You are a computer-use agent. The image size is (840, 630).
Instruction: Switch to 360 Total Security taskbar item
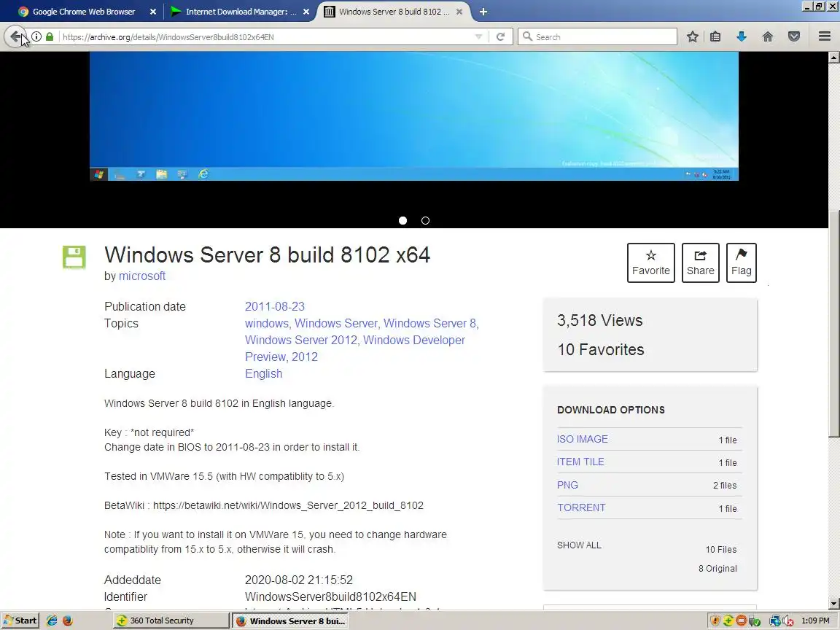[171, 621]
